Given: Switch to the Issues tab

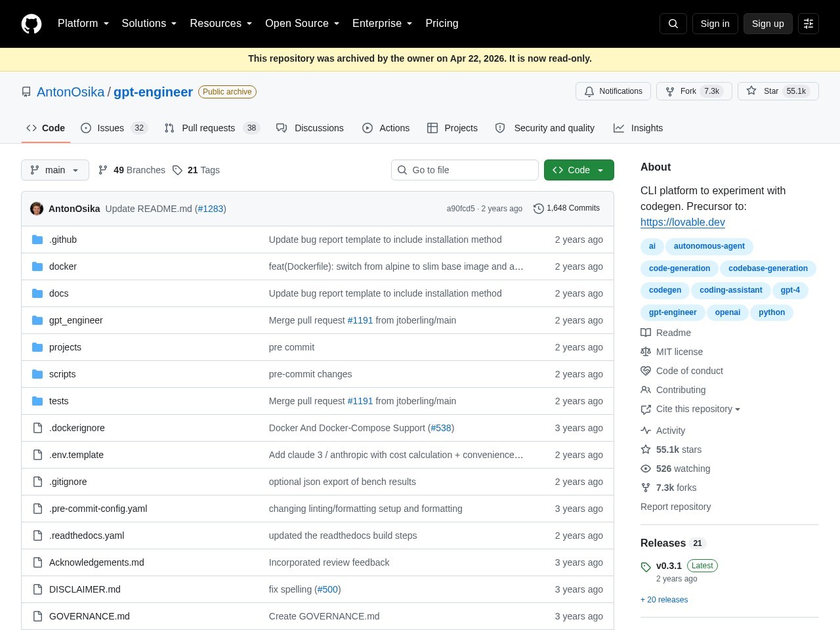Looking at the screenshot, I should click(114, 128).
